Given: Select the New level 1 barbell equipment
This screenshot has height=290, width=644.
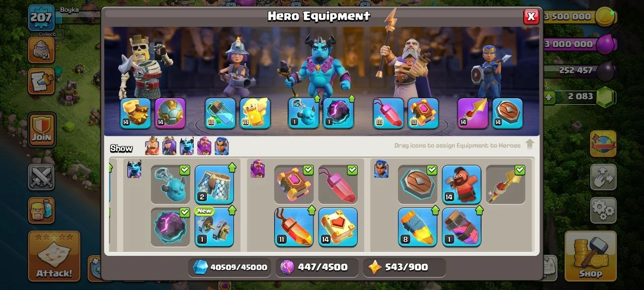Looking at the screenshot, I should pos(214,227).
